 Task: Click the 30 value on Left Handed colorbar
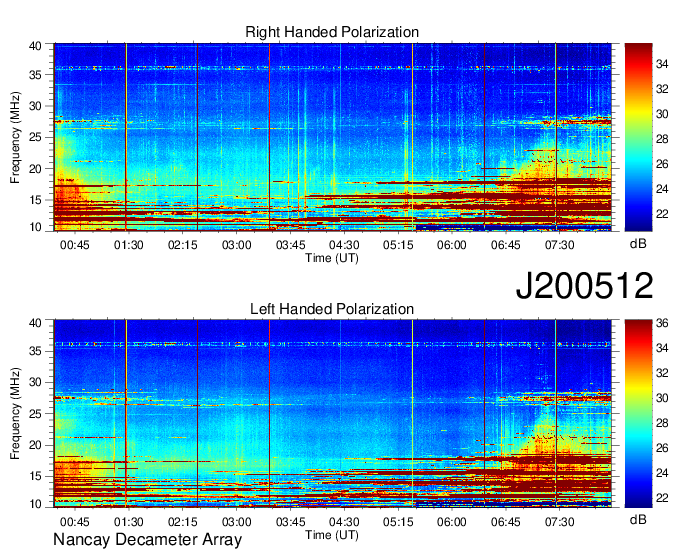coord(662,398)
